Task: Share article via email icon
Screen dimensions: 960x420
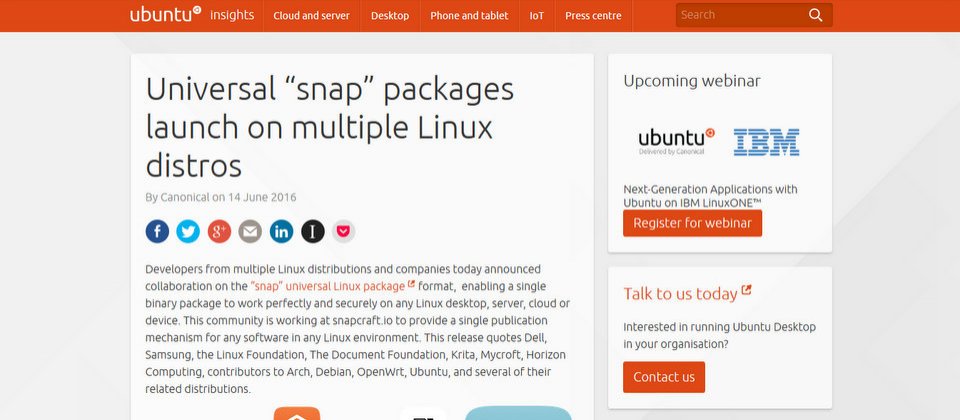Action: click(250, 231)
